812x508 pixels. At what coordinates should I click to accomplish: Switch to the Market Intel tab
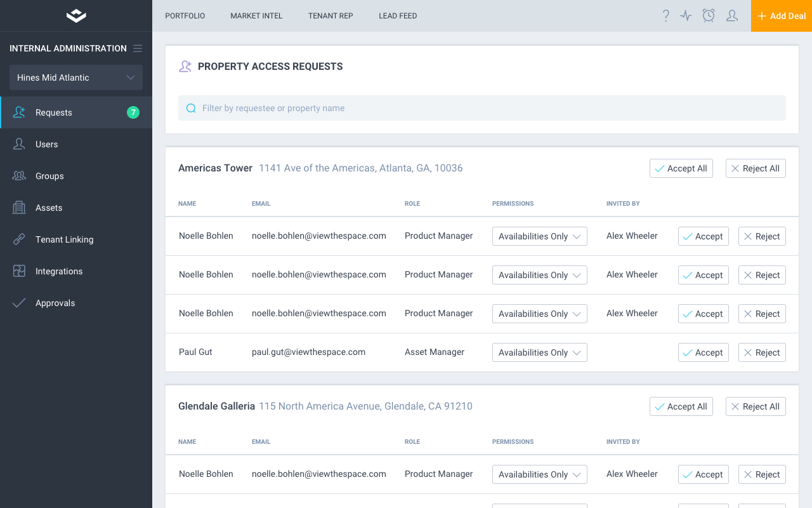coord(256,16)
